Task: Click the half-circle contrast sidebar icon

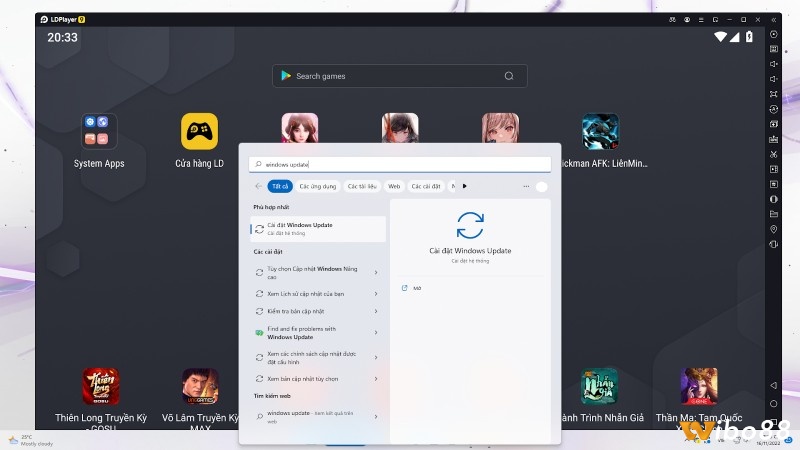Action: [773, 199]
